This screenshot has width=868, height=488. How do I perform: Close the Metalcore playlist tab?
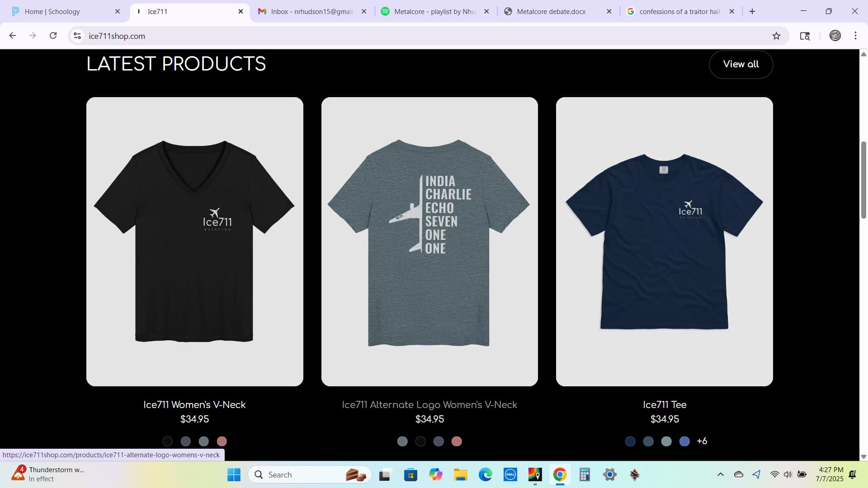486,11
